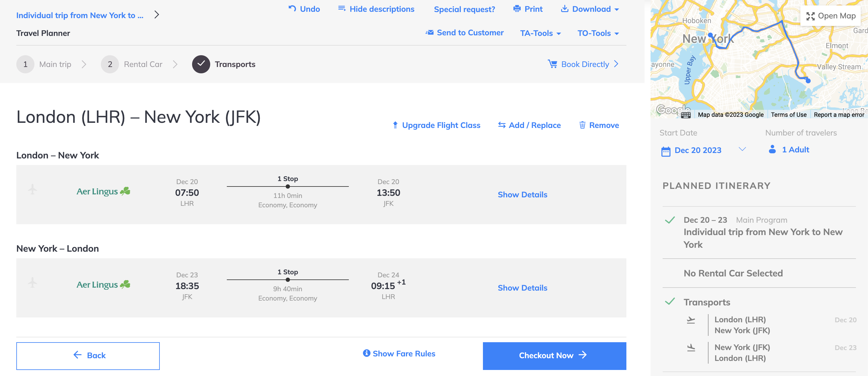Open Map in full view
The height and width of the screenshot is (376, 868).
[830, 16]
